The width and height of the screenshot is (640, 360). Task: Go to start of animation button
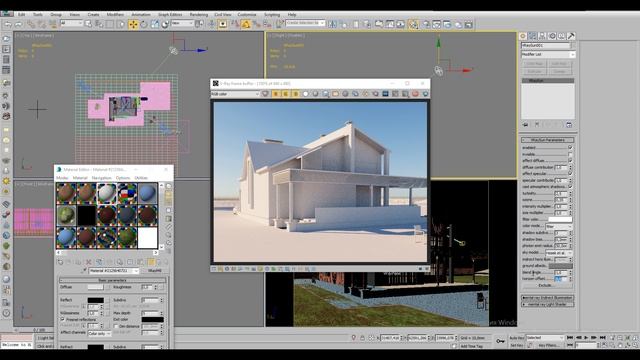tap(570, 338)
